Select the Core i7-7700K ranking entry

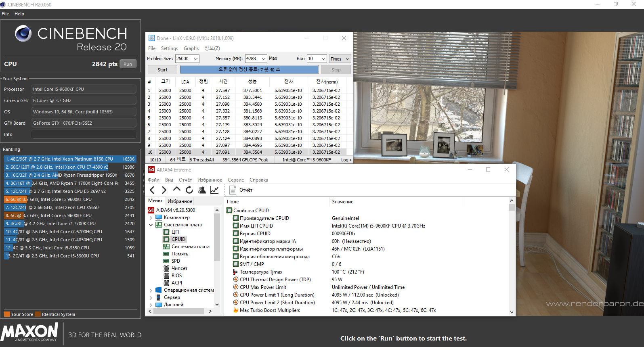tap(70, 224)
